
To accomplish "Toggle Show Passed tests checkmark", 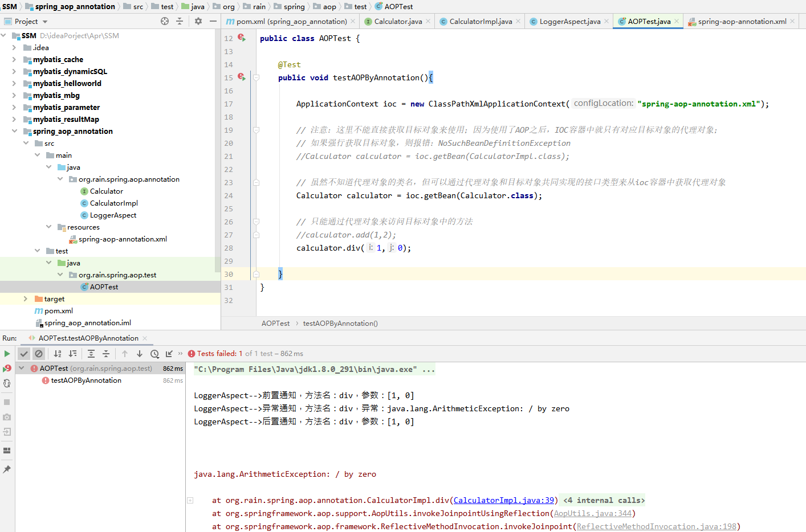I will coord(24,354).
